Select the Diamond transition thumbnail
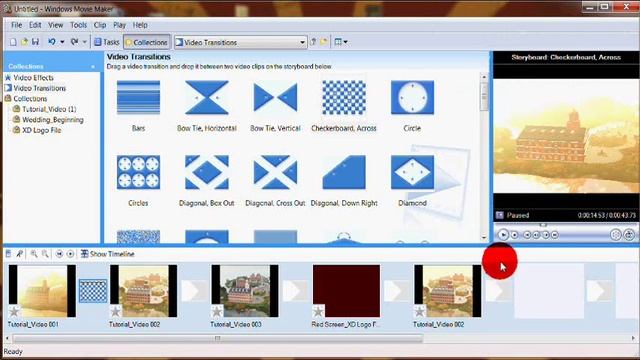The image size is (640, 360). (x=412, y=172)
